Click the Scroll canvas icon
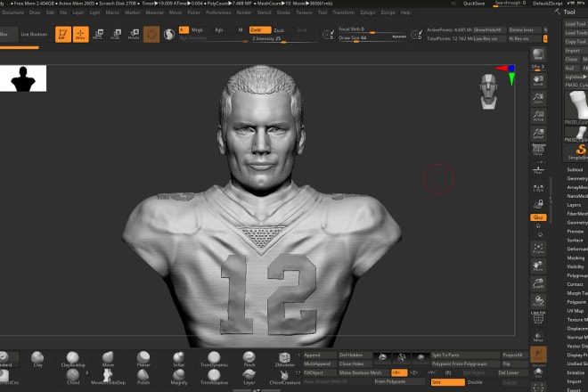Image resolution: width=588 pixels, height=392 pixels. [x=538, y=80]
